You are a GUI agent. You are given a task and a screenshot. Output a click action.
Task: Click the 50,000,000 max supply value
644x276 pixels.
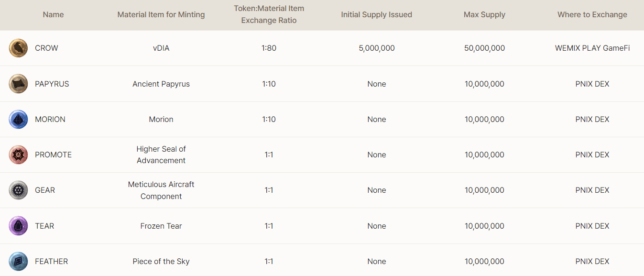click(484, 48)
